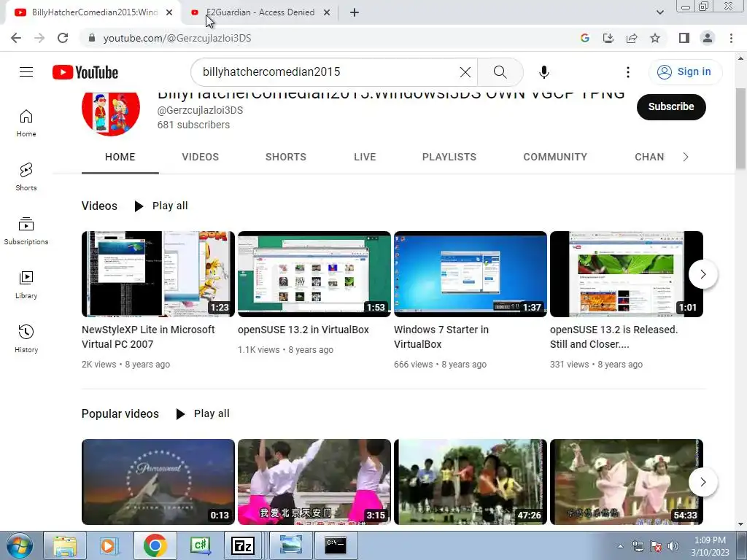Open openSUSE 13.2 in VirtualBox title
Image resolution: width=747 pixels, height=560 pixels.
click(x=303, y=330)
